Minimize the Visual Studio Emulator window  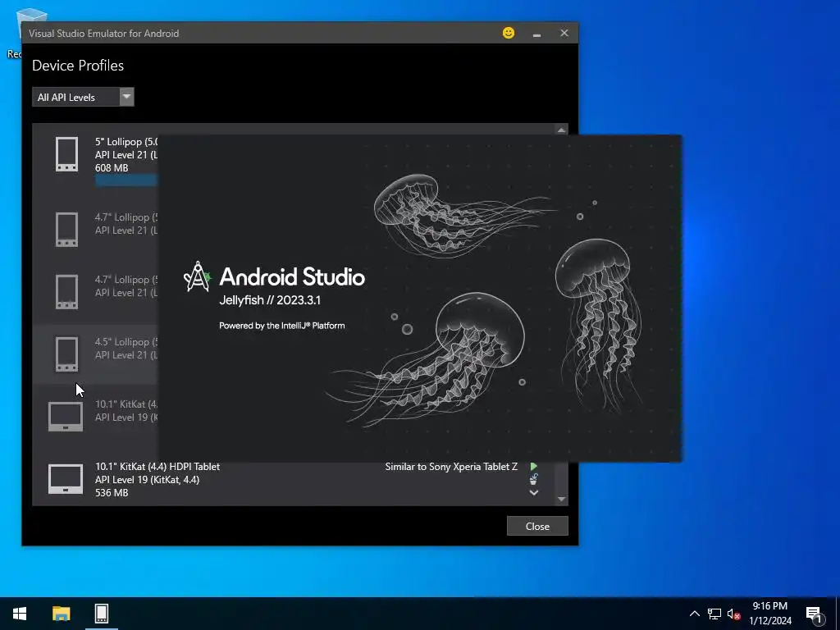pyautogui.click(x=536, y=33)
